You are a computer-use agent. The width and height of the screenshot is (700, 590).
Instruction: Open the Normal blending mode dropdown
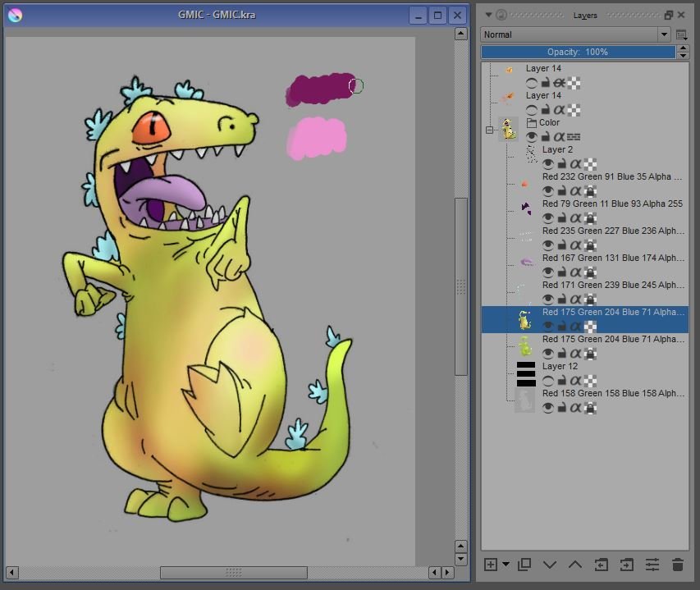click(x=575, y=34)
